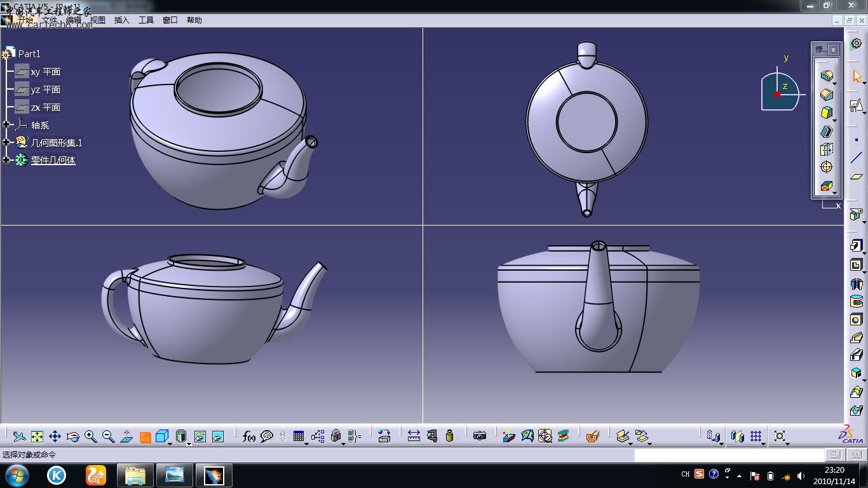Click the command input field in status bar

pyautogui.click(x=728, y=455)
